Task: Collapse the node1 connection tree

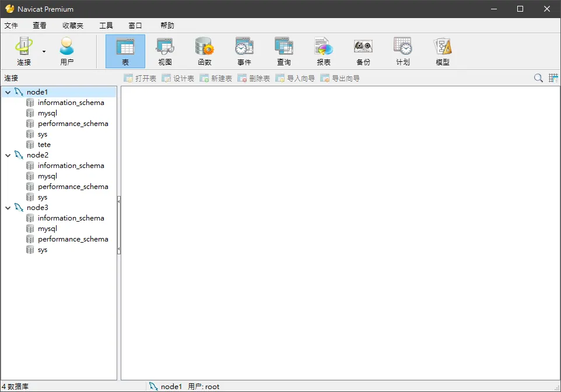Action: click(8, 92)
